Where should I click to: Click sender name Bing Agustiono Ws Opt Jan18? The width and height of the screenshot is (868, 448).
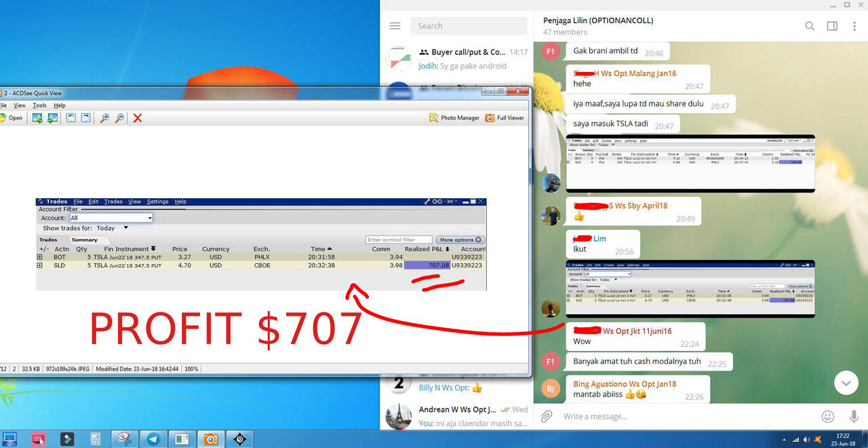pyautogui.click(x=625, y=384)
